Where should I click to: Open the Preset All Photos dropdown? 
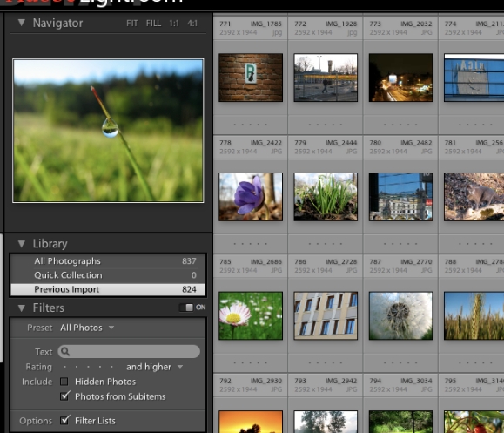click(x=87, y=328)
